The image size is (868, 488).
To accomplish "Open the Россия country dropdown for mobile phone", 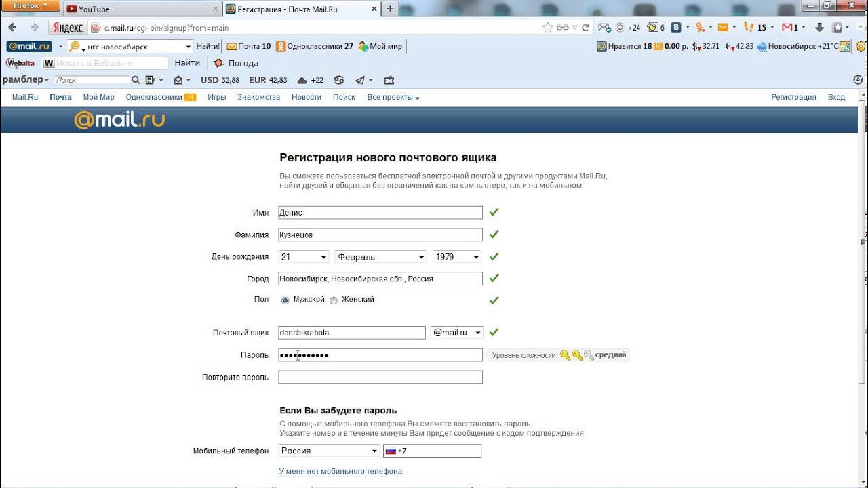I will tap(329, 451).
